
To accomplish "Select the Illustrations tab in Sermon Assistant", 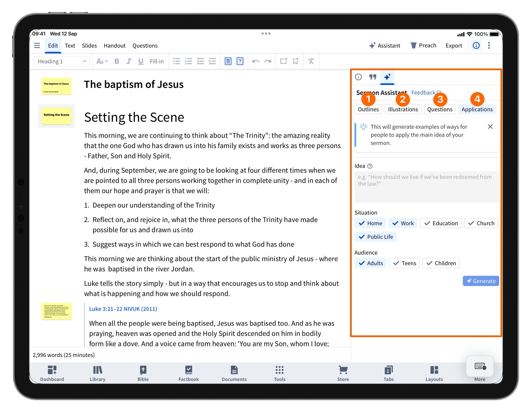I will [403, 109].
